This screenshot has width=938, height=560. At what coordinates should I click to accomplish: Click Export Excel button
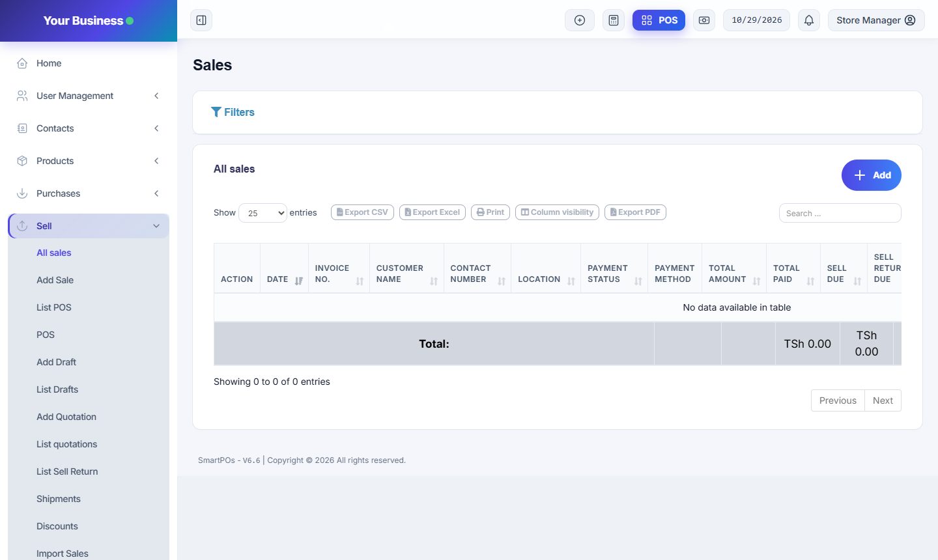(x=433, y=212)
